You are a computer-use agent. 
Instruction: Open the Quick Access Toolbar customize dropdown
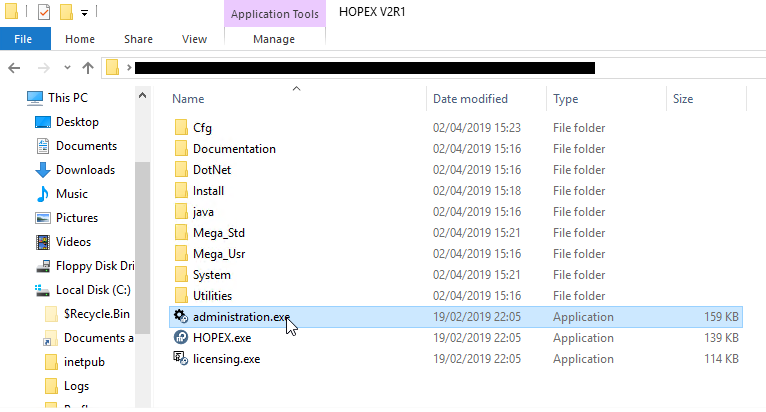click(x=85, y=13)
